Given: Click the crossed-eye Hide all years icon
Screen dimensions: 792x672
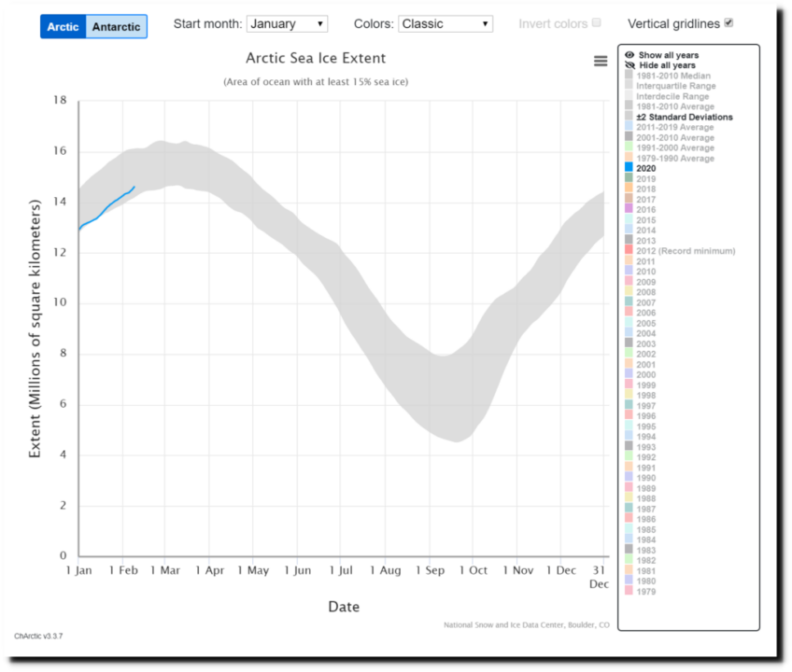Looking at the screenshot, I should 629,65.
